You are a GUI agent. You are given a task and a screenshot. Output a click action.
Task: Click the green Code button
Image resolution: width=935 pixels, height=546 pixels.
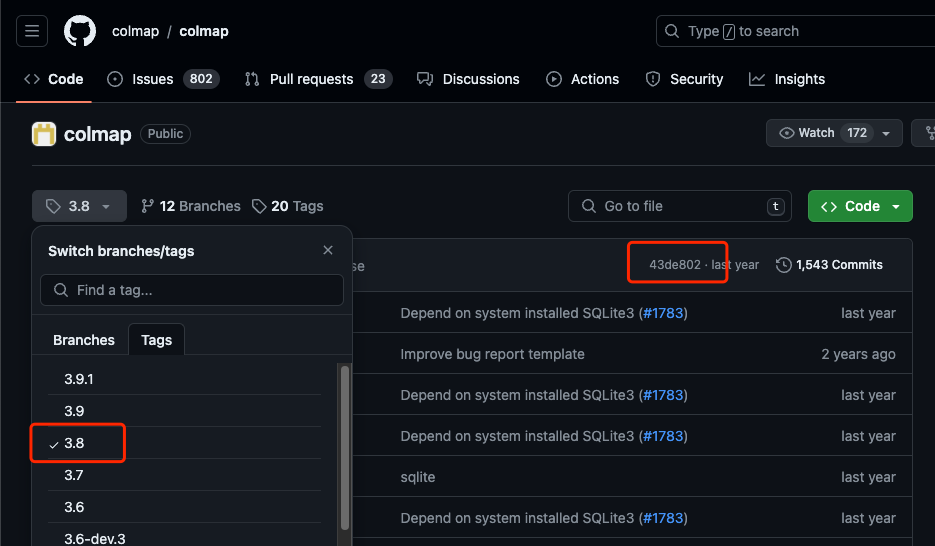(860, 206)
